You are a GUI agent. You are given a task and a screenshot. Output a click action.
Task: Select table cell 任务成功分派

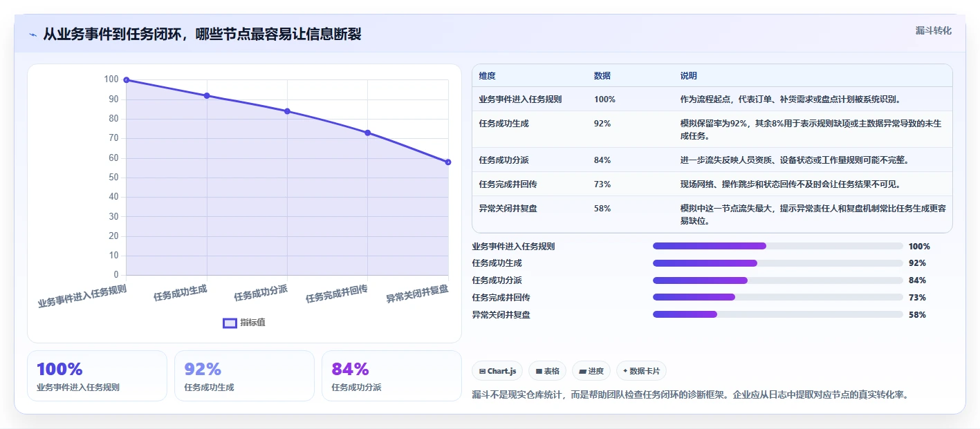pos(503,160)
